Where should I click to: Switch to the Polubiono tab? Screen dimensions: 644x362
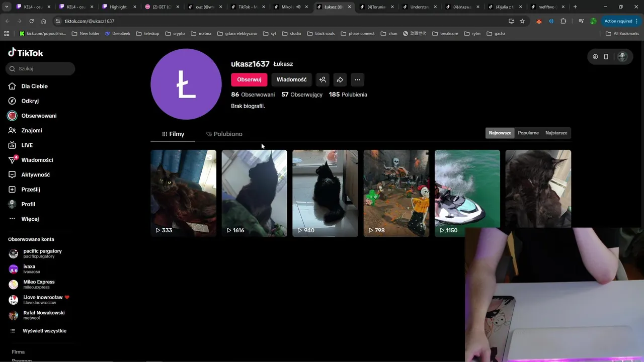(224, 134)
